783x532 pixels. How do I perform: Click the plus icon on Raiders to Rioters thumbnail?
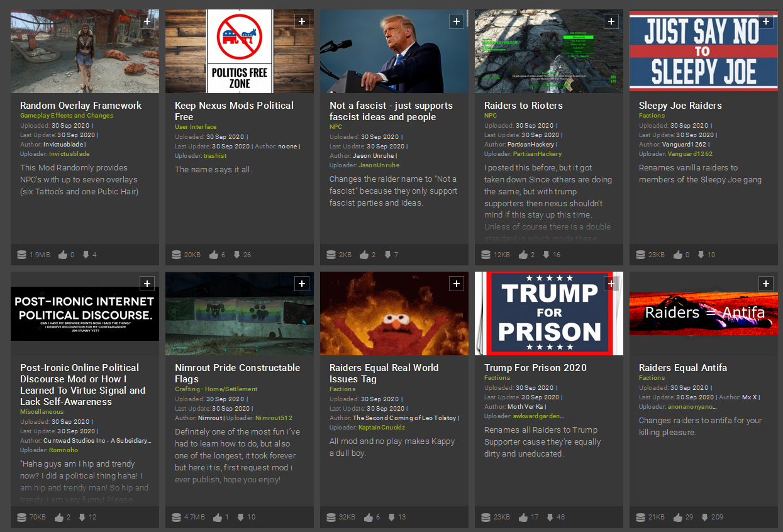(x=611, y=21)
